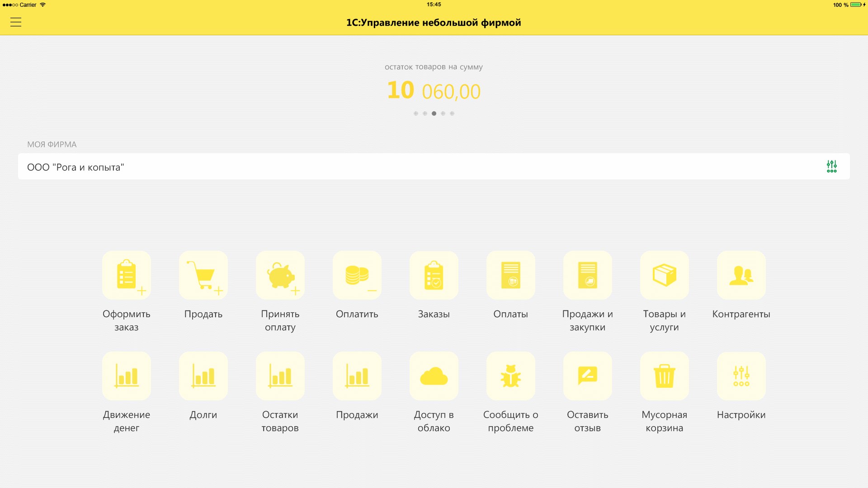This screenshot has height=488, width=868.
Task: Open Настройки sliders icon in grid
Action: [741, 376]
